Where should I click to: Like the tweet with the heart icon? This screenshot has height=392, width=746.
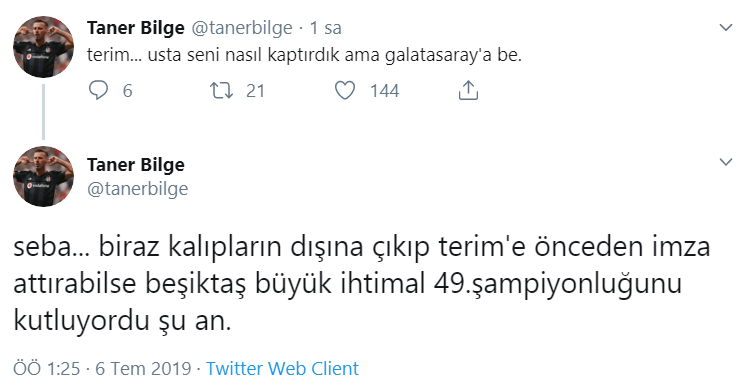click(345, 90)
